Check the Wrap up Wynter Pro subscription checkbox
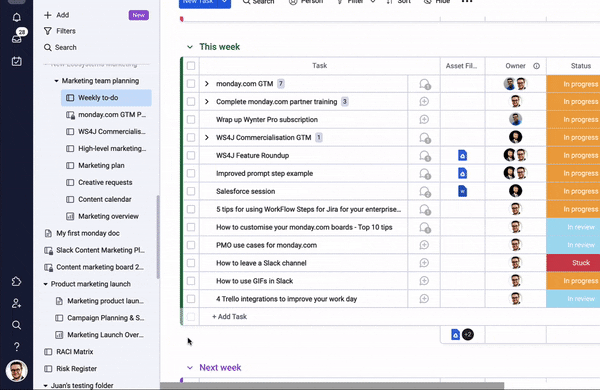 [191, 119]
